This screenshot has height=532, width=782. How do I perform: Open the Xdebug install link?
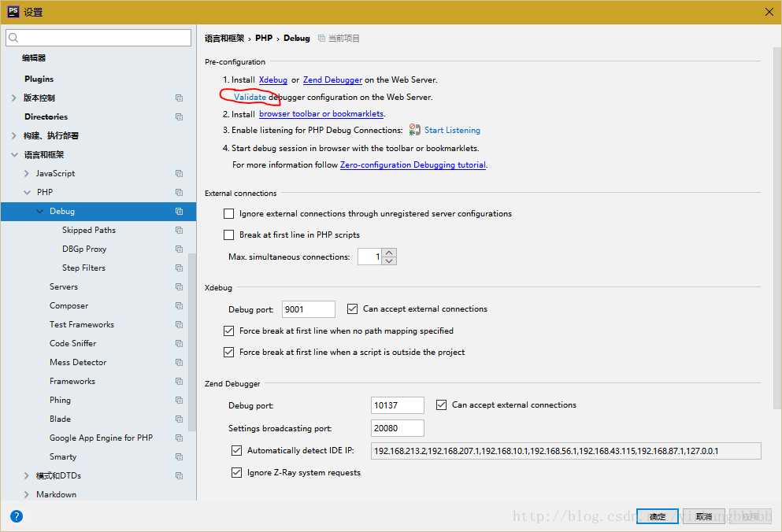click(272, 79)
